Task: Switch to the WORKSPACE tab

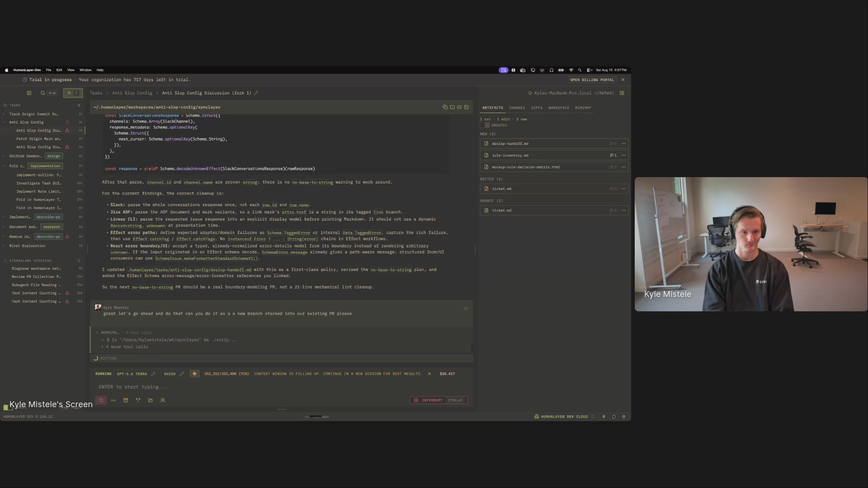Action: click(x=559, y=108)
